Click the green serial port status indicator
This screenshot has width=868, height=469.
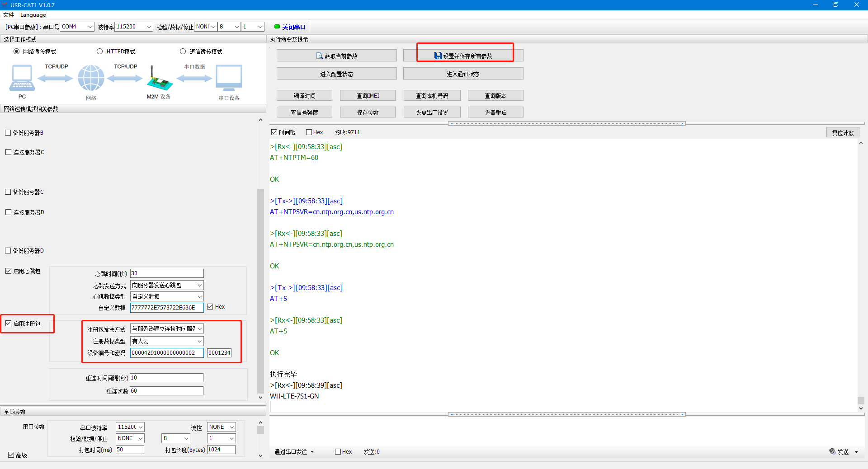point(277,27)
